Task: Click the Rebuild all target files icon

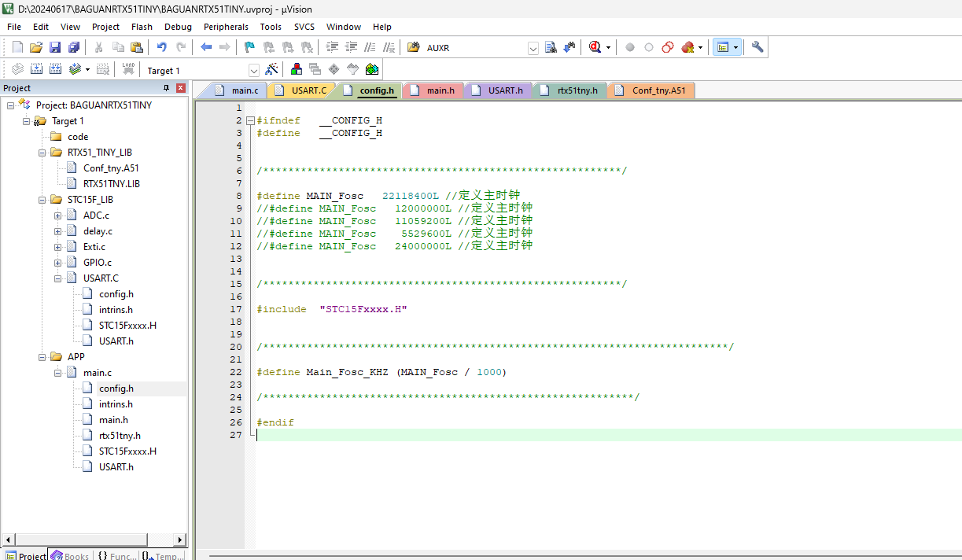Action: pos(55,69)
